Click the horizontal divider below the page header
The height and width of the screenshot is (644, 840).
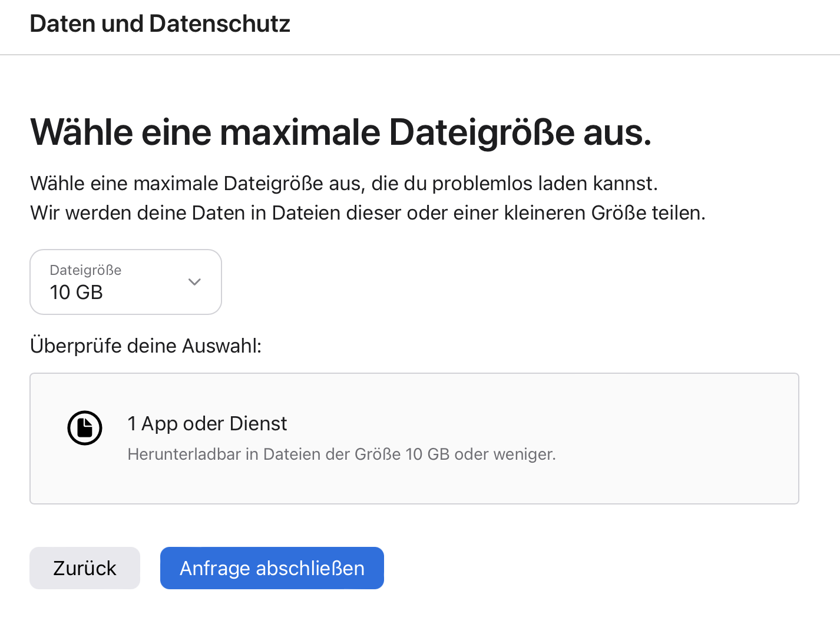coord(420,55)
